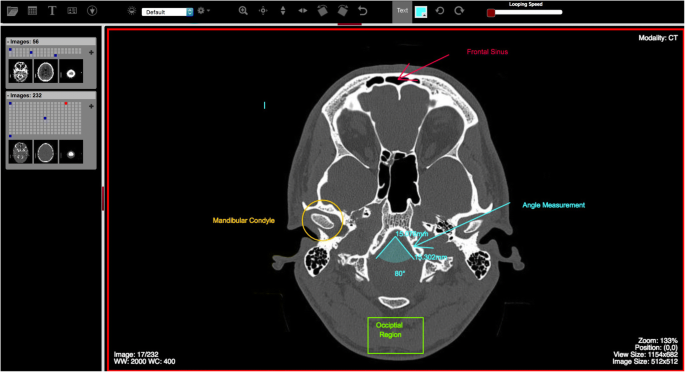Select the first thumbnail in the Images: 56 series
Screen dimensions: 685x372
21,72
